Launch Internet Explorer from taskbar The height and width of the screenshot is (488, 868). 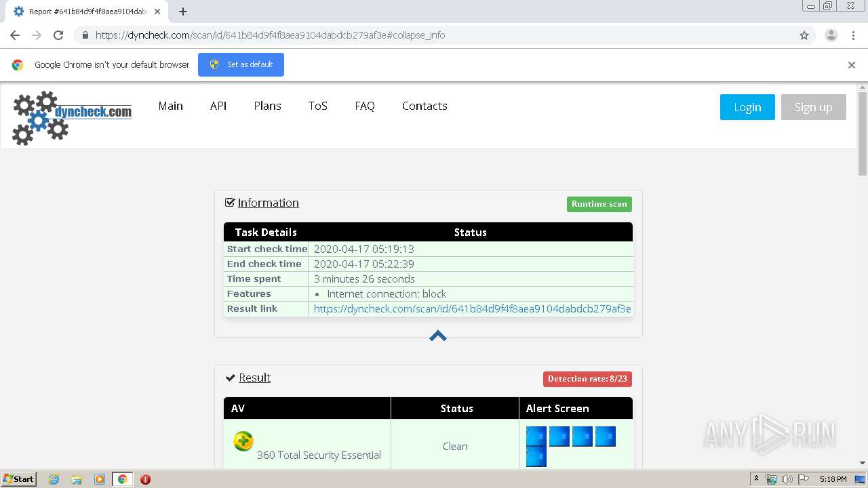pyautogui.click(x=54, y=479)
